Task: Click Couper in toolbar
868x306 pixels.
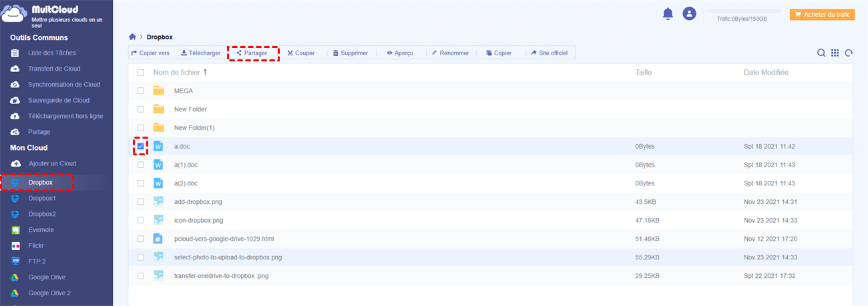Action: [301, 53]
